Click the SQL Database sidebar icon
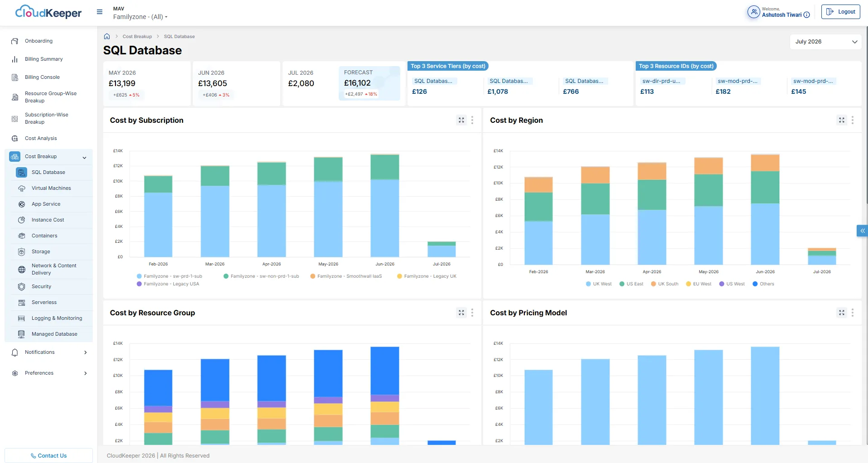 (21, 173)
